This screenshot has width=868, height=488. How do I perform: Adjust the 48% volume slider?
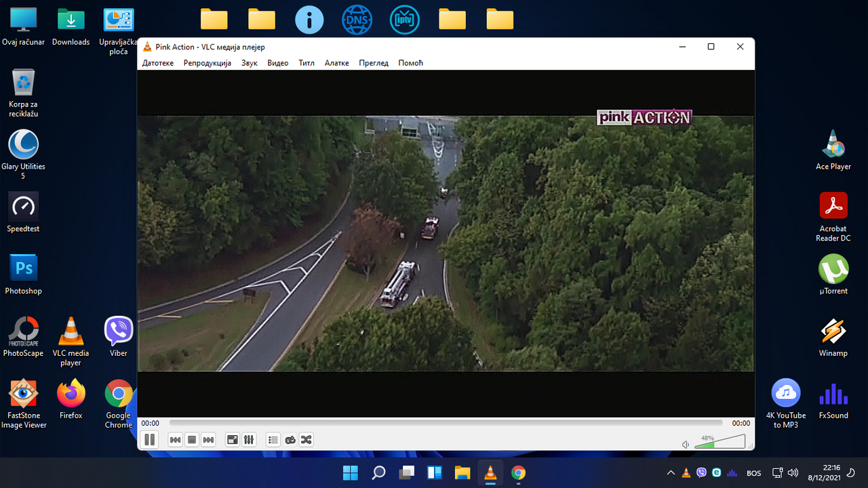(719, 441)
